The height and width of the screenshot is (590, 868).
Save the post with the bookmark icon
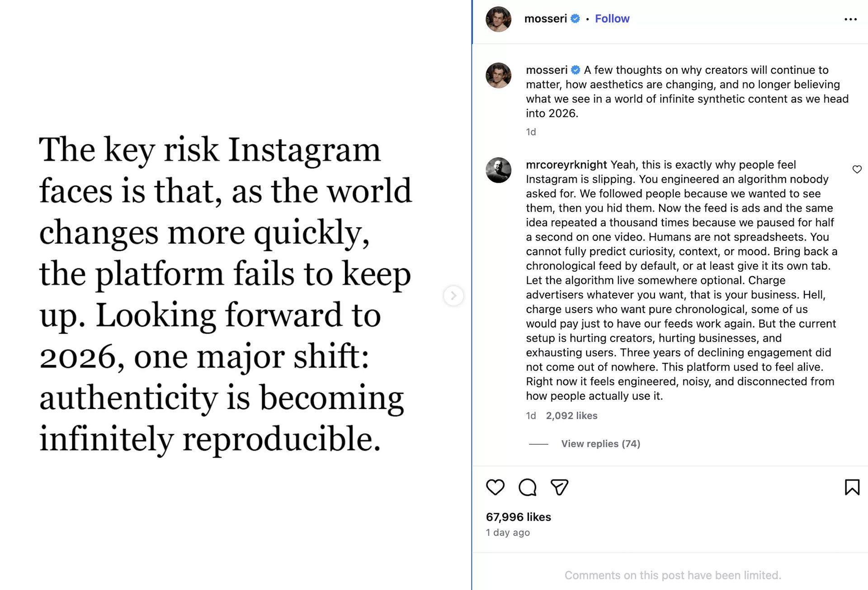pyautogui.click(x=852, y=487)
